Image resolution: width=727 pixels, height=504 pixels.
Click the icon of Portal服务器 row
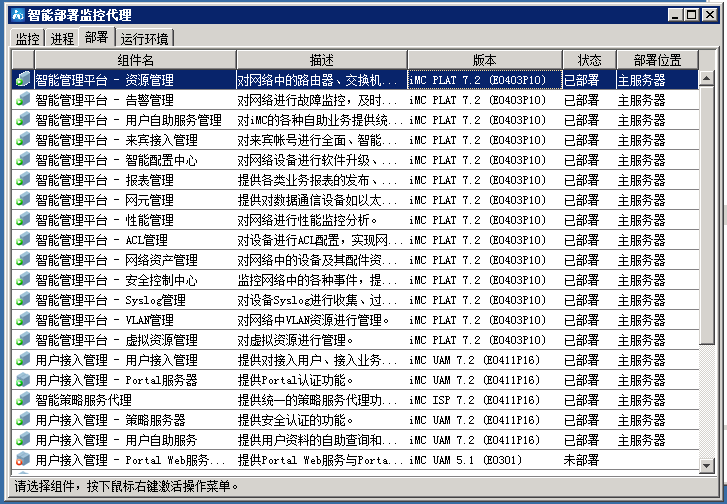click(x=23, y=380)
